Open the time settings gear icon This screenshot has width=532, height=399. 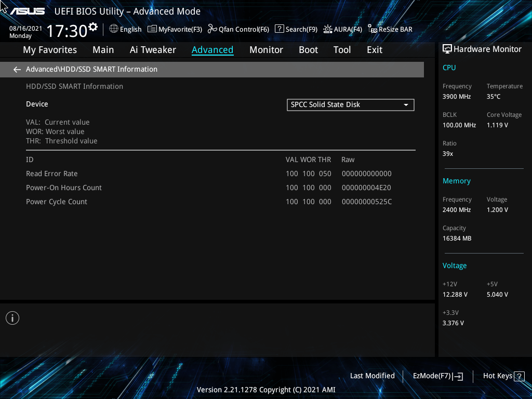pos(92,27)
